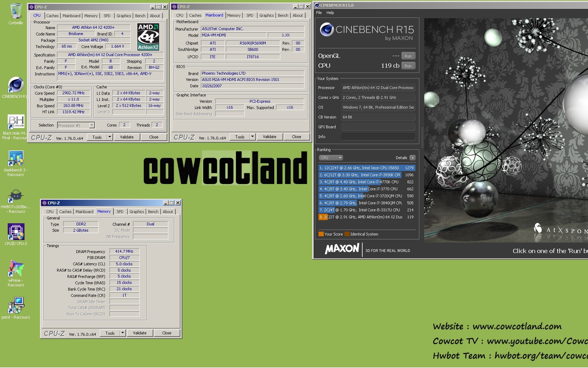Screen dimensions: 588x368
Task: Click Close in Mainboard window
Action: (x=296, y=137)
